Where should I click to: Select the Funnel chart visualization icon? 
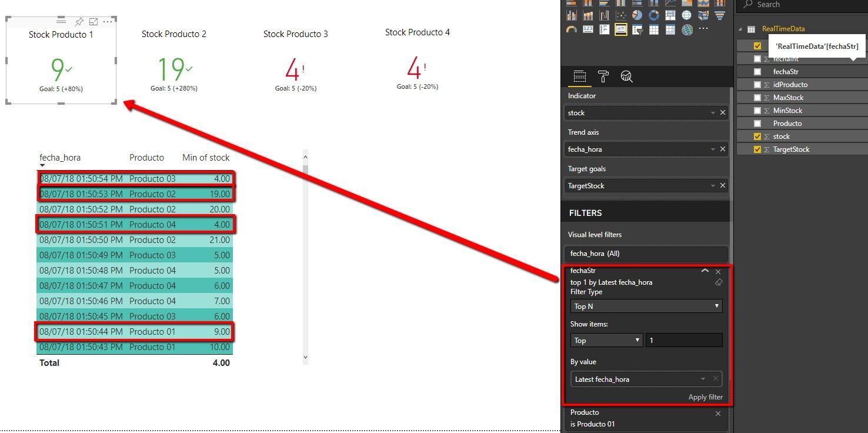point(720,15)
